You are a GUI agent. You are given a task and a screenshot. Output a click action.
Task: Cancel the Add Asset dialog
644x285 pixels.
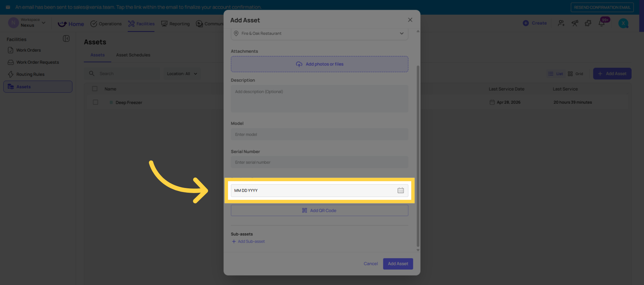click(x=371, y=264)
